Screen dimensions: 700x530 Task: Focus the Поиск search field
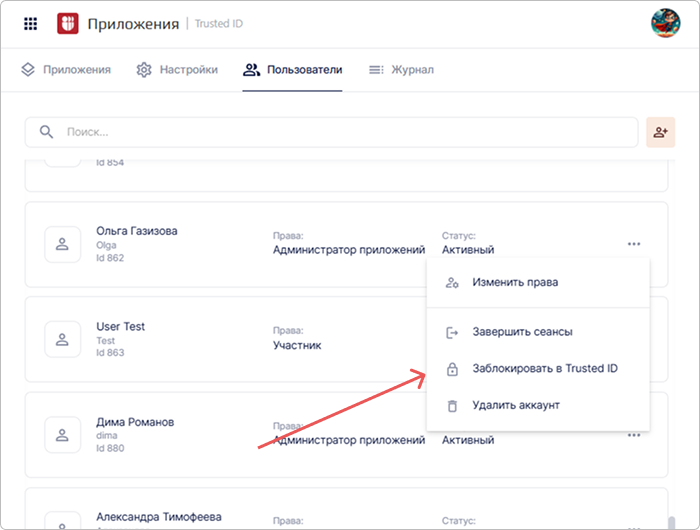(332, 132)
